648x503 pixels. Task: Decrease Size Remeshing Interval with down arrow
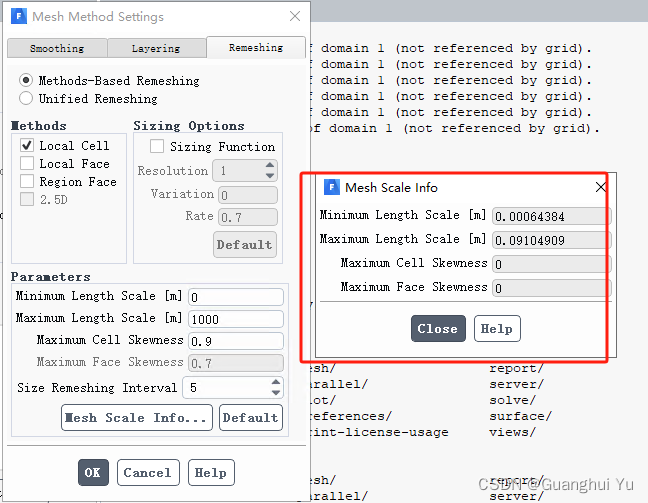point(276,393)
